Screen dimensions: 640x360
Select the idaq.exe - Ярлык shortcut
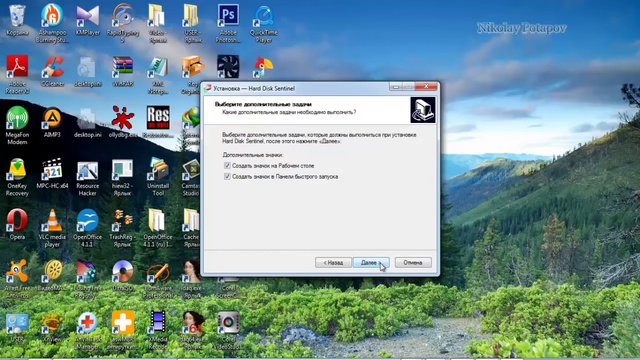(192, 279)
